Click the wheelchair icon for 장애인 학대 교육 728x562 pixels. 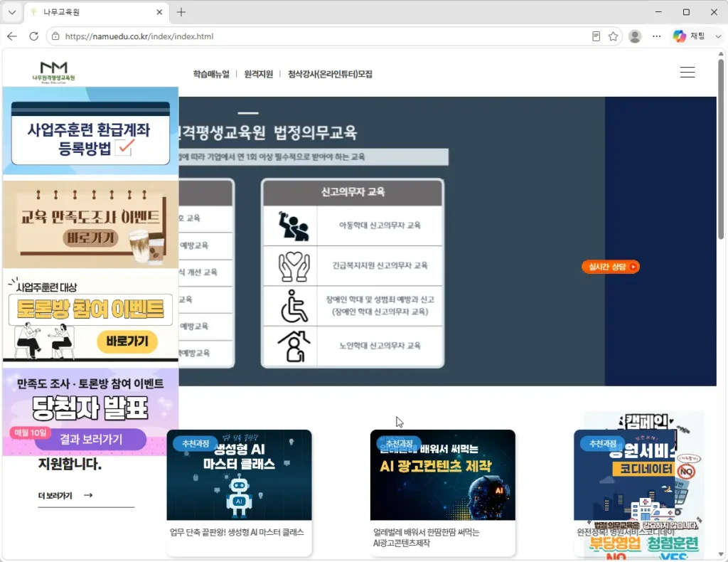pyautogui.click(x=294, y=306)
